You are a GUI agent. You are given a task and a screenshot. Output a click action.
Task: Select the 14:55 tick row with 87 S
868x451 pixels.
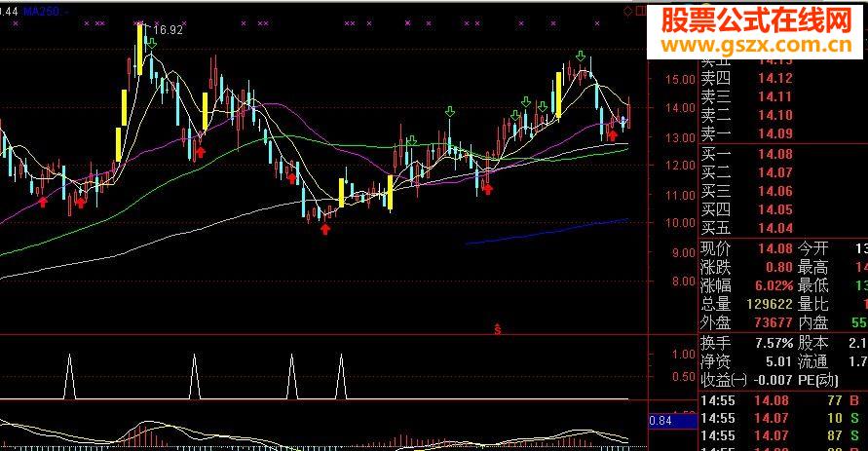tap(782, 436)
